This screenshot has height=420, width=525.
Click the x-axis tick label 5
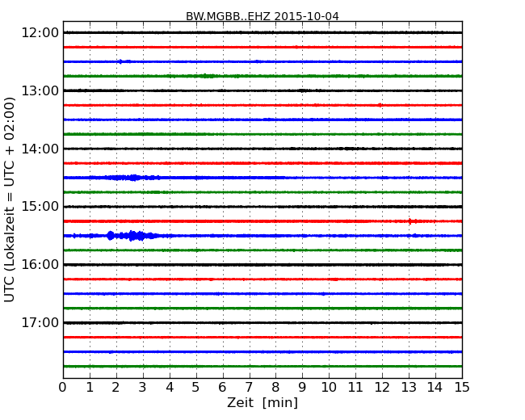[x=196, y=388]
